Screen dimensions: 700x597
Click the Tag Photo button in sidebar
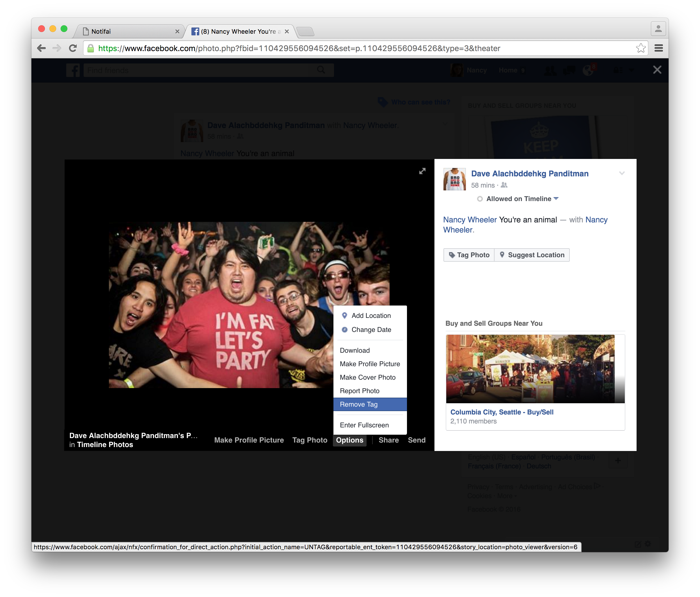click(x=469, y=255)
